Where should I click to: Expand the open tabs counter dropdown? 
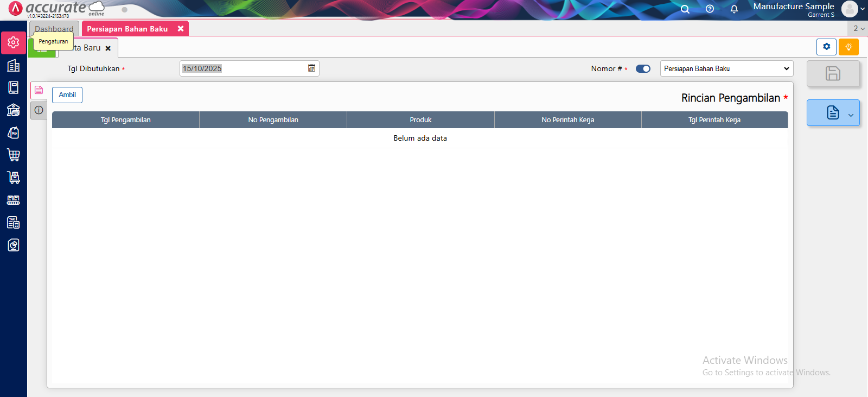coord(858,29)
